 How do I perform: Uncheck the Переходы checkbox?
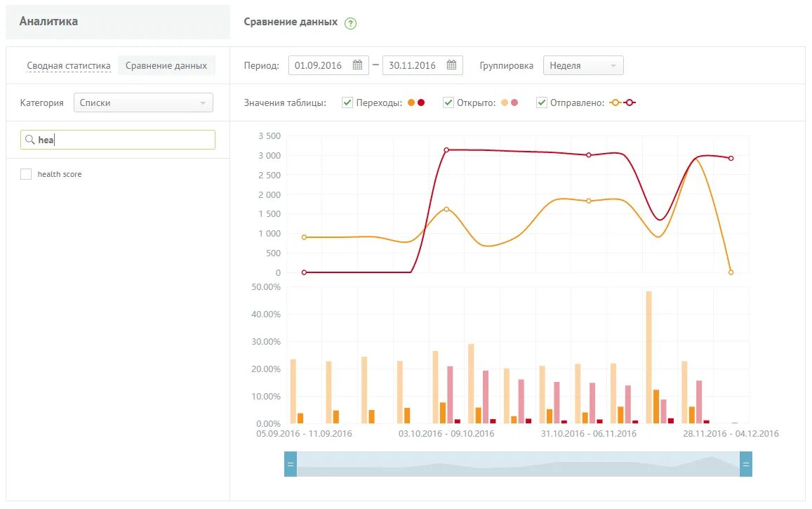(347, 103)
